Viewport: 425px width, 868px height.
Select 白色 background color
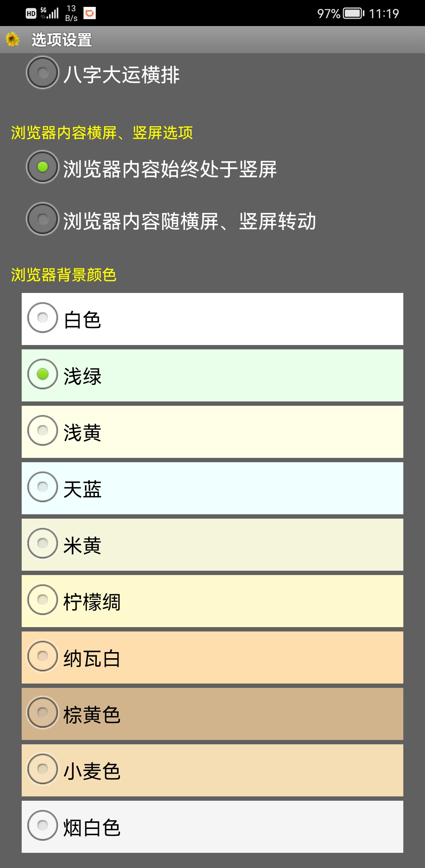click(x=43, y=318)
